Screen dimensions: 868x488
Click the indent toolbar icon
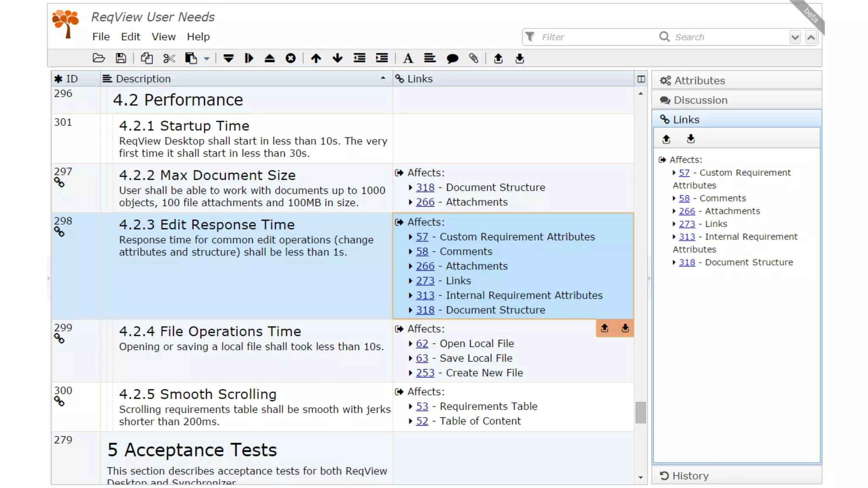point(381,58)
